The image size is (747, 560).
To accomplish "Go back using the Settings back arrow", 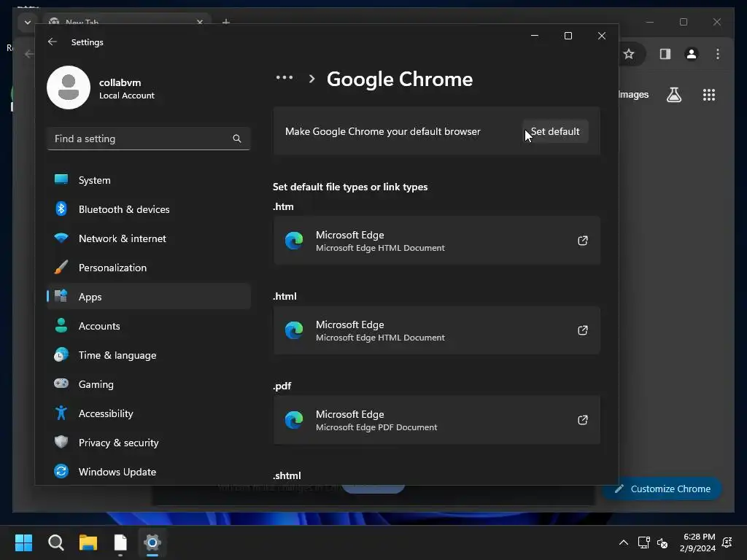I will point(53,42).
